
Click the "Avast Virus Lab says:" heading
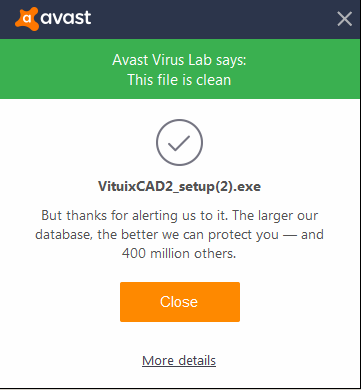(179, 60)
